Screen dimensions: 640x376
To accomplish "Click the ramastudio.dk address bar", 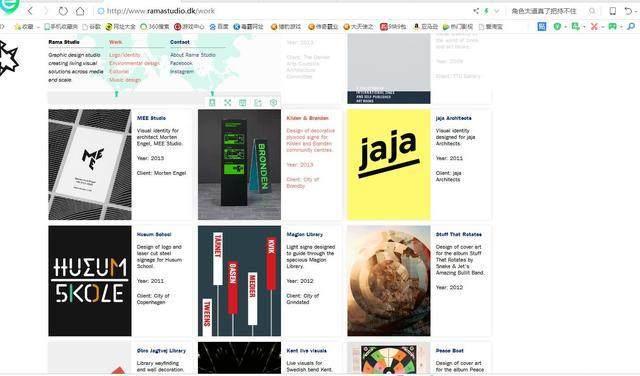I will (x=282, y=11).
